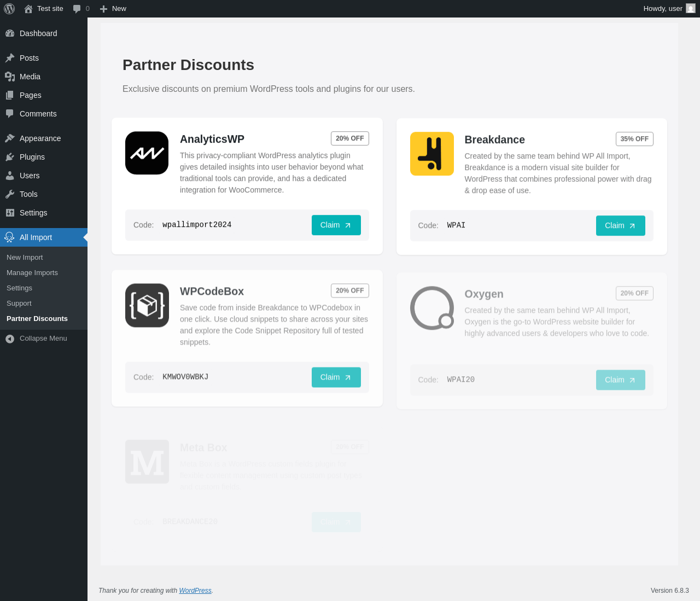The image size is (700, 601).
Task: Click the Comments icon in sidebar
Action: [x=10, y=114]
